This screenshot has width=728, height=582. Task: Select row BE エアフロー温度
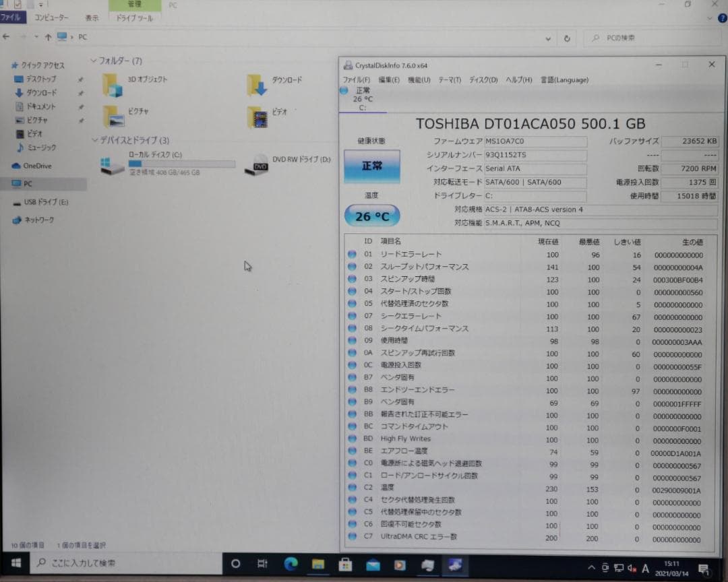(529, 451)
